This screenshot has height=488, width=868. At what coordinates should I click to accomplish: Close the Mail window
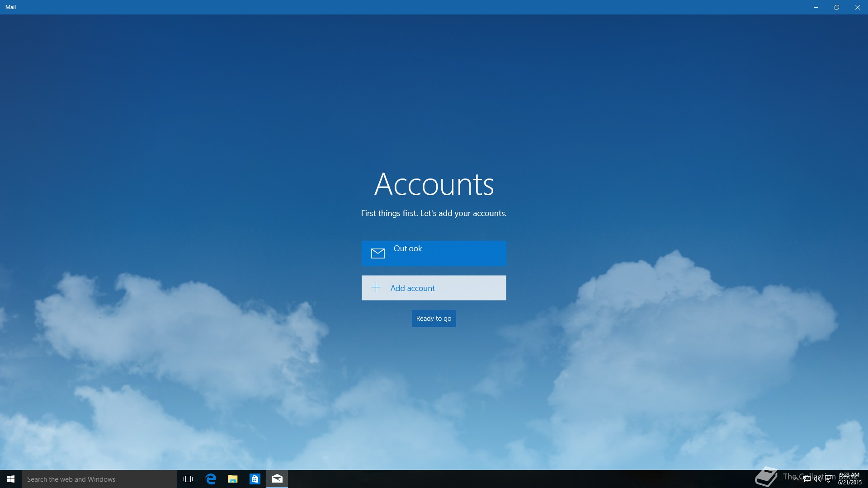pyautogui.click(x=858, y=7)
